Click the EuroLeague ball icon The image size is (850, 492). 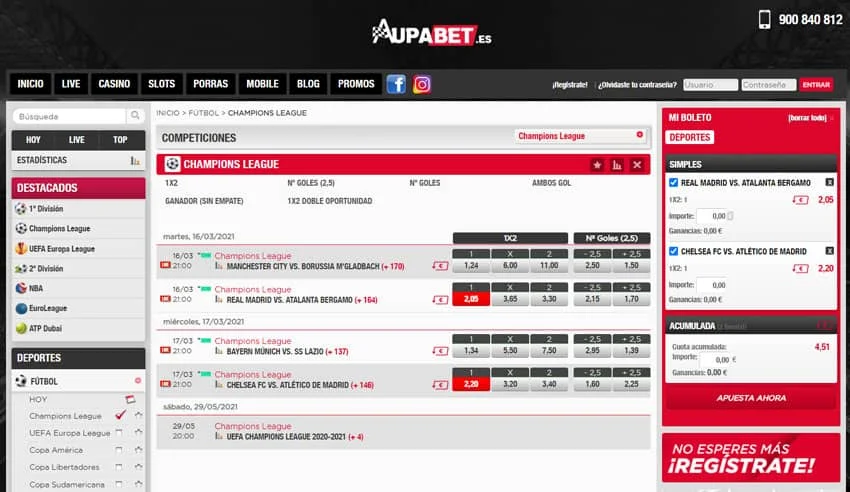21,308
